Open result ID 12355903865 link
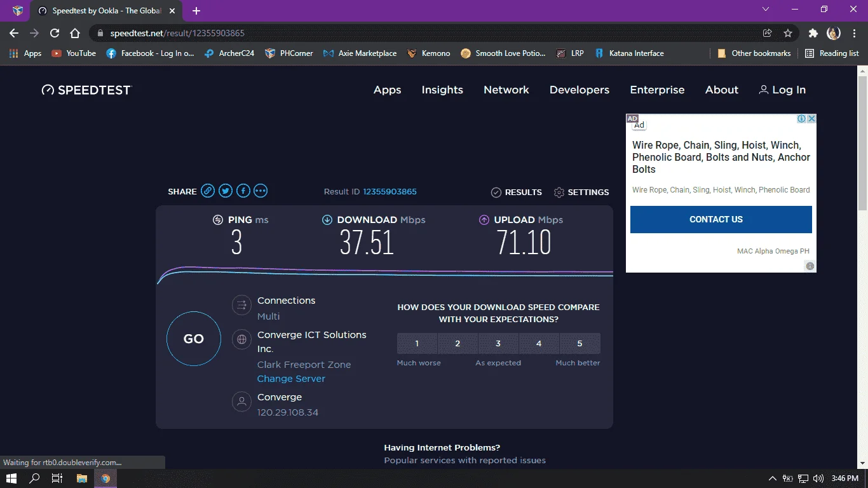 point(390,192)
